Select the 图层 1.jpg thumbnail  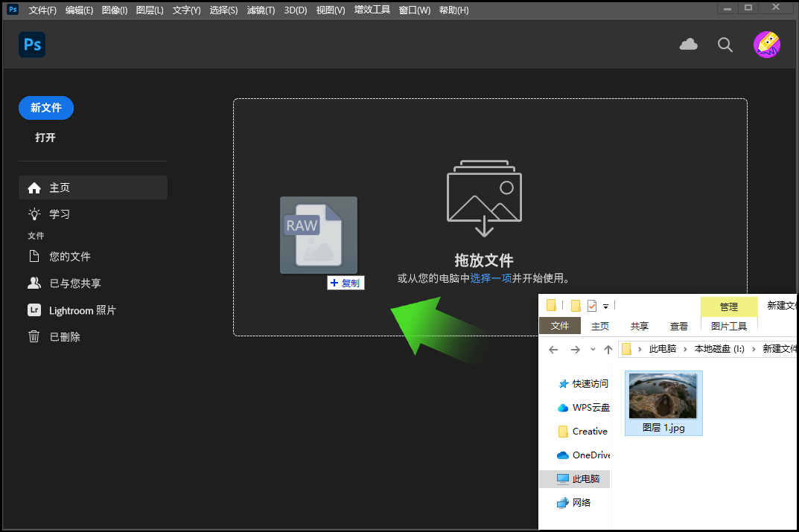point(663,402)
